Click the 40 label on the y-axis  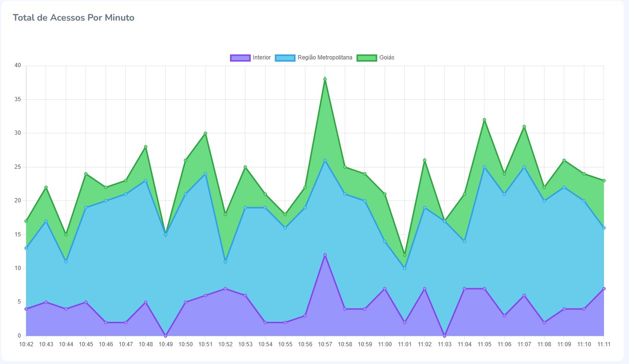pos(17,66)
